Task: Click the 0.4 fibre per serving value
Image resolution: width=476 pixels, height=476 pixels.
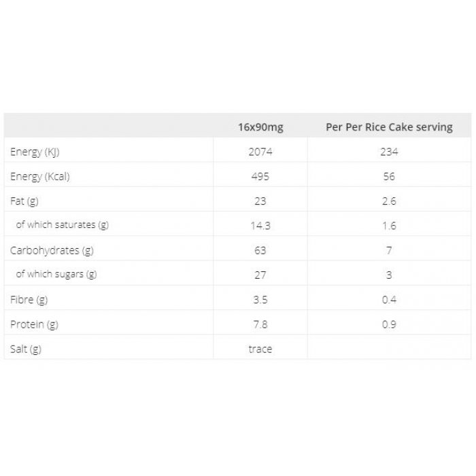Action: (x=389, y=300)
